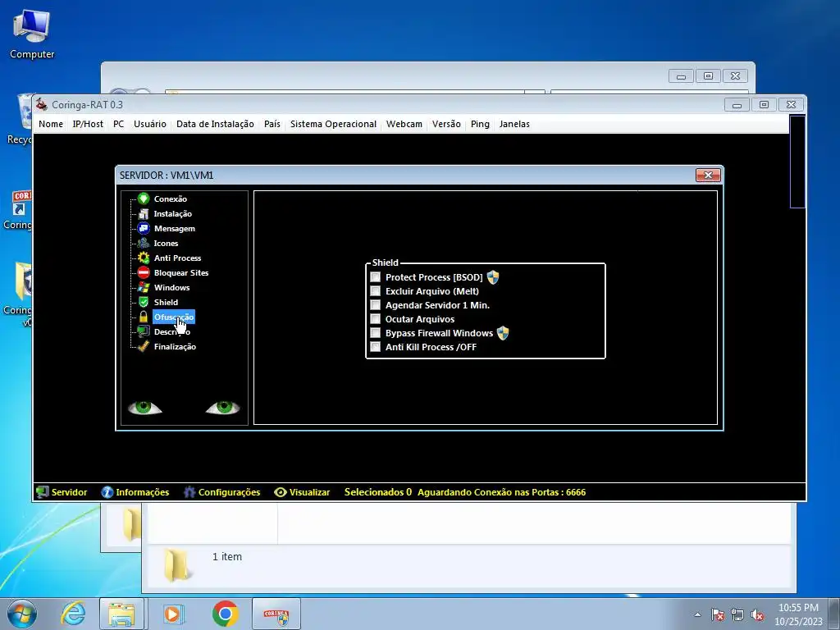The height and width of the screenshot is (630, 840).
Task: Select the Computer desktop icon
Action: 32,34
